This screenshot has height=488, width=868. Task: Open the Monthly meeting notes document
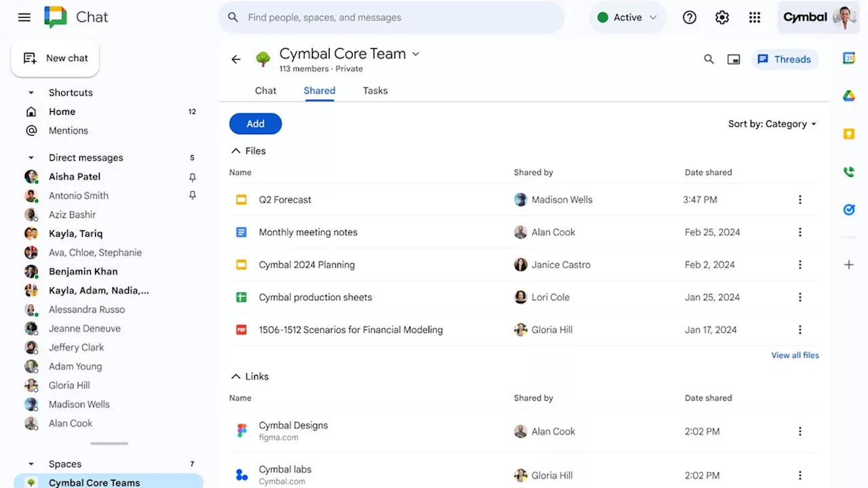pyautogui.click(x=308, y=232)
